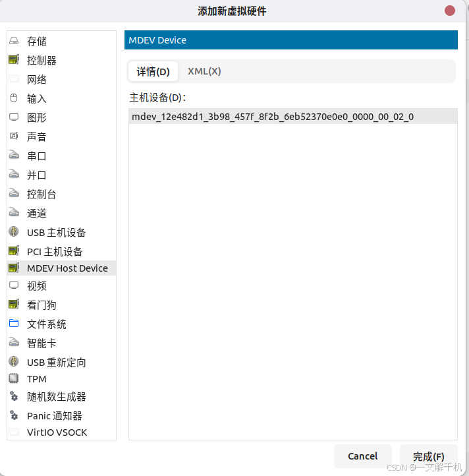This screenshot has height=476, width=469.
Task: Choose TPM in the hardware list
Action: pos(61,379)
